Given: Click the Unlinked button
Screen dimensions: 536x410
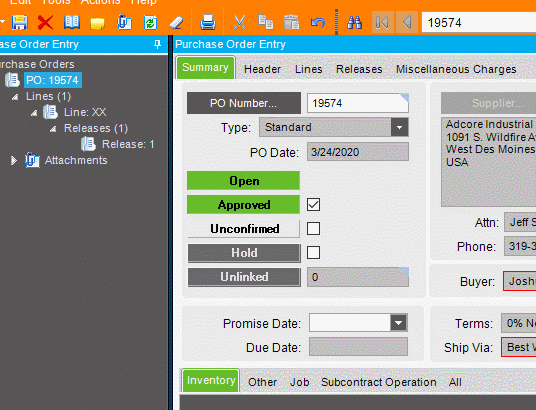Looking at the screenshot, I should (x=244, y=277).
